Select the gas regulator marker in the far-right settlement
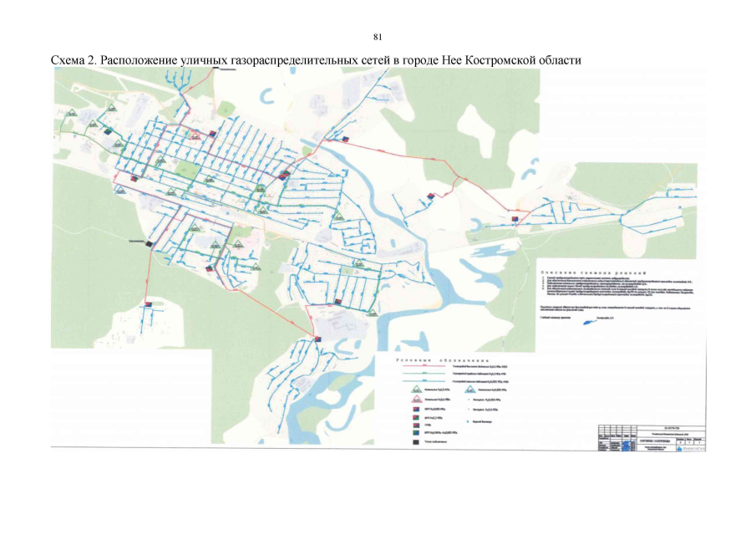This screenshot has width=756, height=535. (516, 219)
